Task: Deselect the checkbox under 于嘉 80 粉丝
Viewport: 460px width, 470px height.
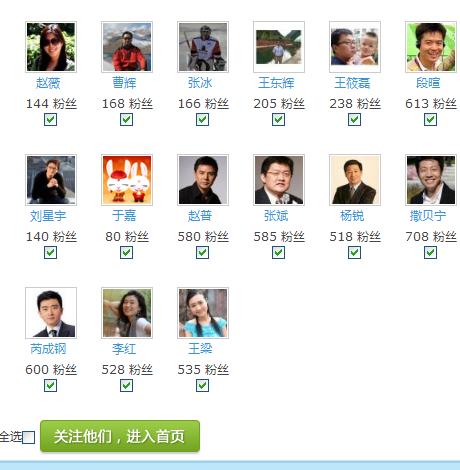Action: point(127,252)
